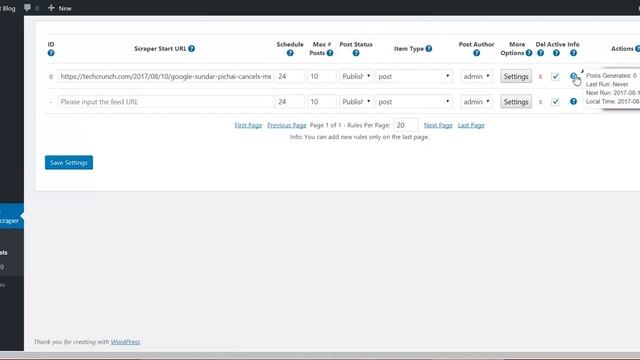The image size is (640, 360).
Task: Click the info icon in the techcrunch row
Action: pyautogui.click(x=573, y=76)
